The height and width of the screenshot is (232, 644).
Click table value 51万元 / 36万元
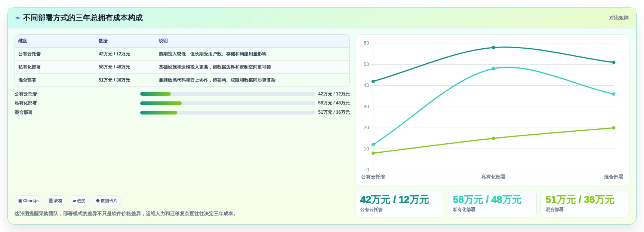click(x=114, y=80)
